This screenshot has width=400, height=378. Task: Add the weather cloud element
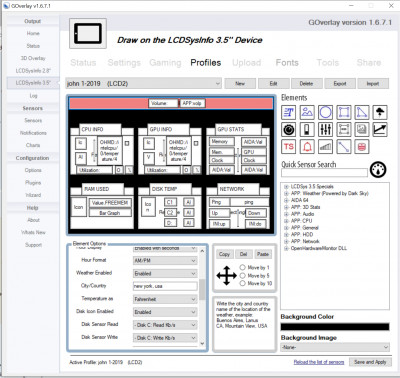click(380, 113)
